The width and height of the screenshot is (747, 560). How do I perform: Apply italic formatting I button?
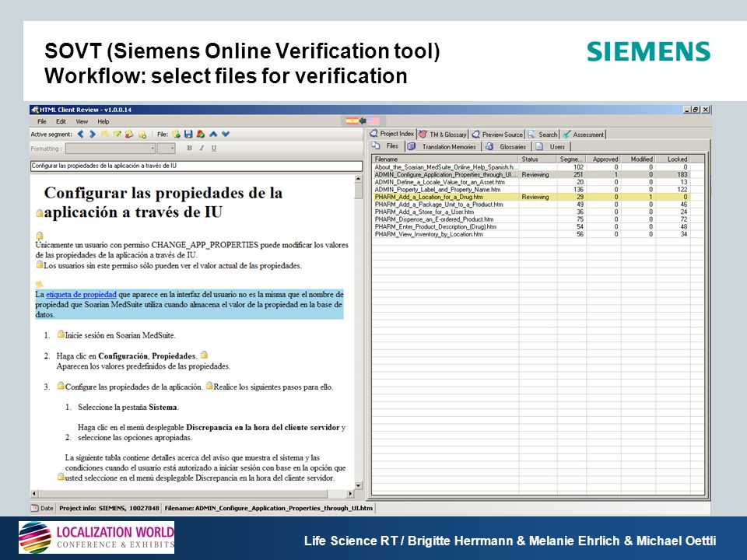(202, 148)
